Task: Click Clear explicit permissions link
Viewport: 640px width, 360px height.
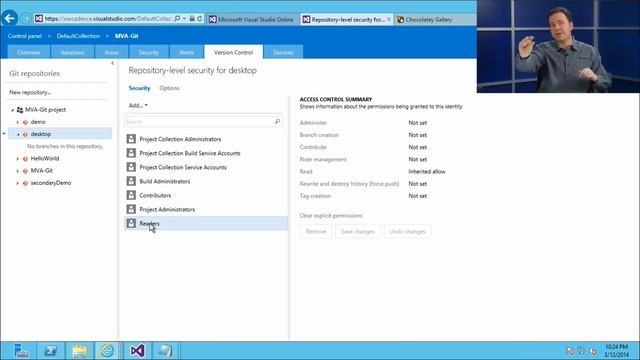Action: click(x=331, y=216)
